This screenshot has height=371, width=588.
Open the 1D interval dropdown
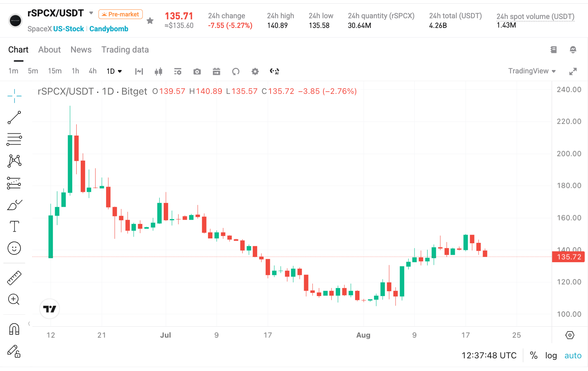click(x=114, y=71)
